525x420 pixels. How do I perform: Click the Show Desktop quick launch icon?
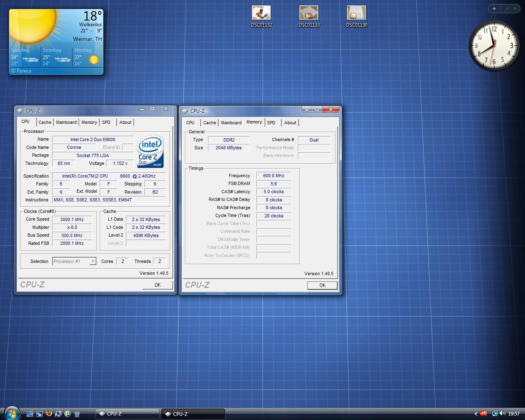tap(30, 414)
